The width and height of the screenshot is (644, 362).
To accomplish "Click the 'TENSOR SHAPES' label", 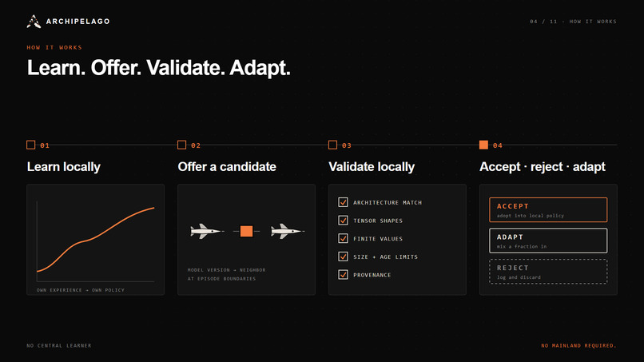I will click(x=378, y=221).
